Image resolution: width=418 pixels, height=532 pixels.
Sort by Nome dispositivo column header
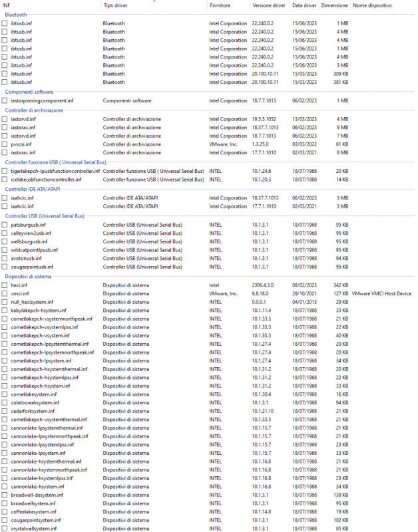[372, 5]
